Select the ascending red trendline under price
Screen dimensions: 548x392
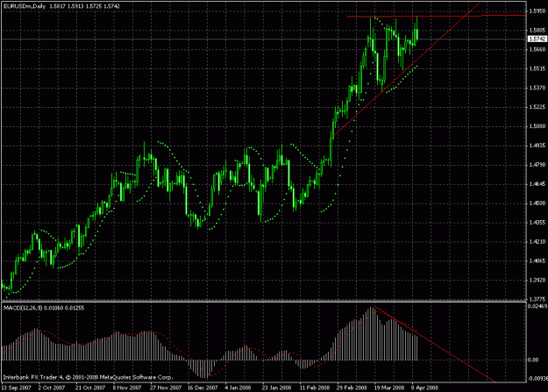click(405, 70)
